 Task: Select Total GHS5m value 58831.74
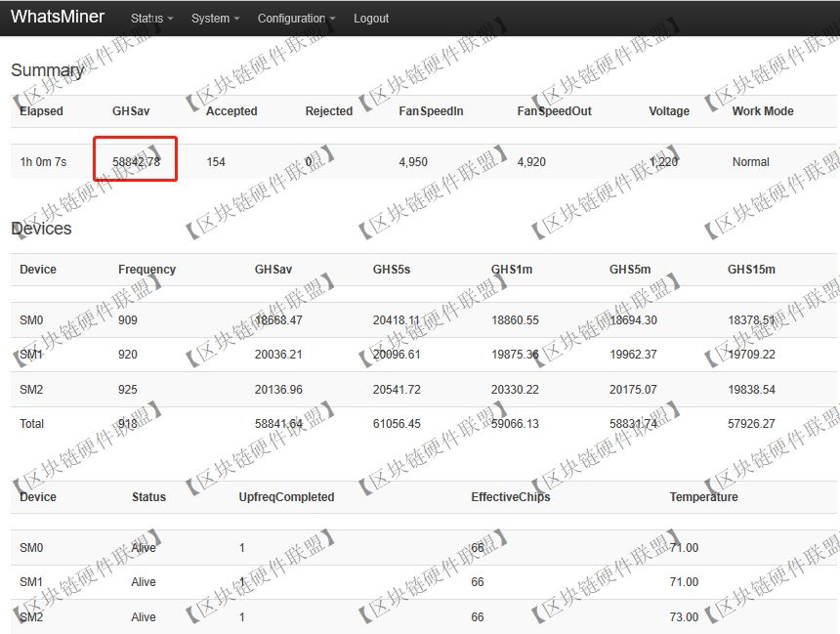click(x=633, y=423)
